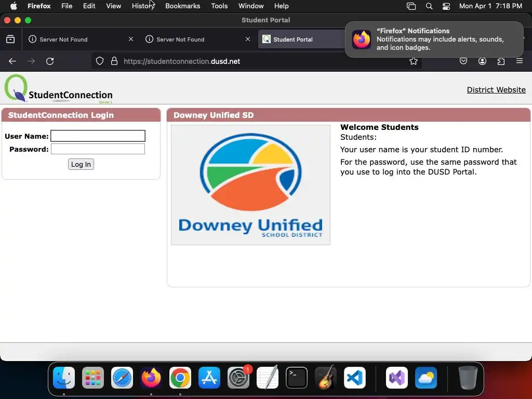This screenshot has width=532, height=399.
Task: Reload the Student Portal page
Action: point(50,61)
